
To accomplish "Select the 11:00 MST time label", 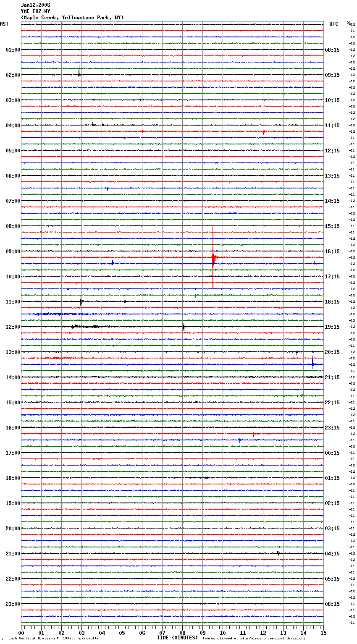I will coord(13,302).
